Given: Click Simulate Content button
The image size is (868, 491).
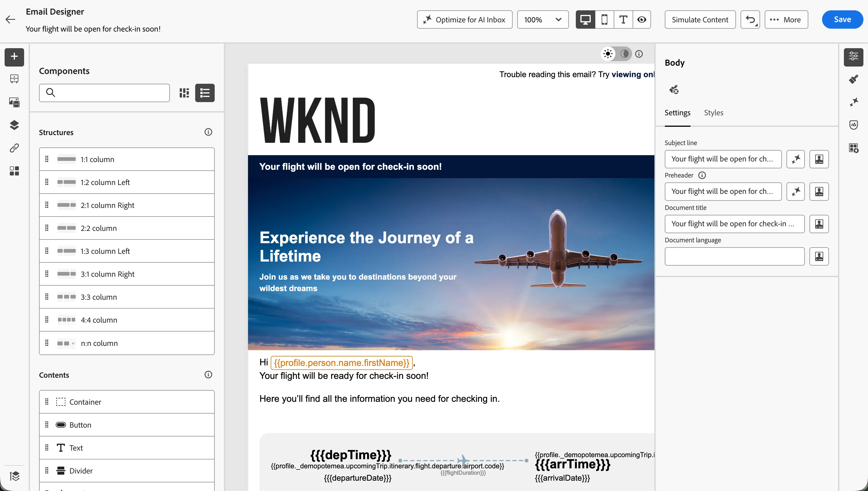Looking at the screenshot, I should click(x=700, y=20).
